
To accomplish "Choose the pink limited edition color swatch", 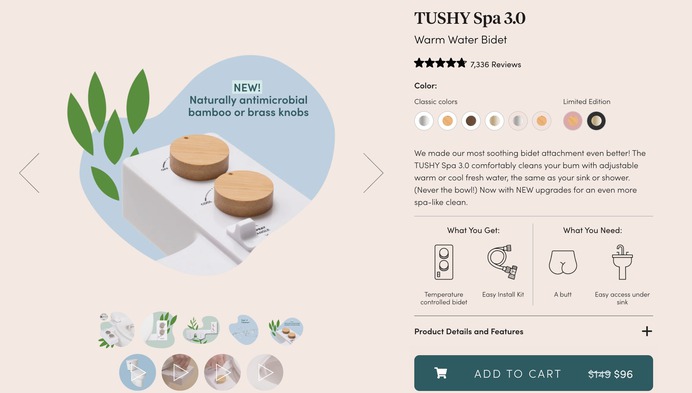I will [x=572, y=121].
